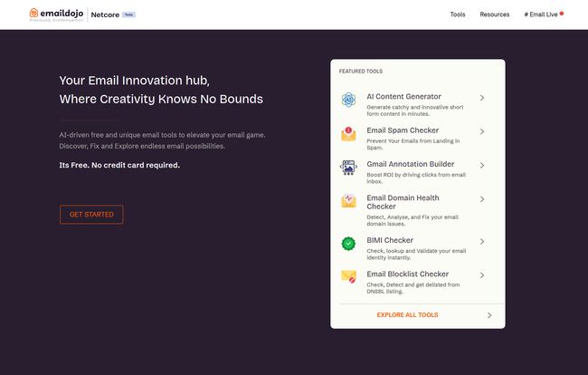Click the green BIMI Checker badge icon
This screenshot has width=588, height=375.
pos(348,244)
